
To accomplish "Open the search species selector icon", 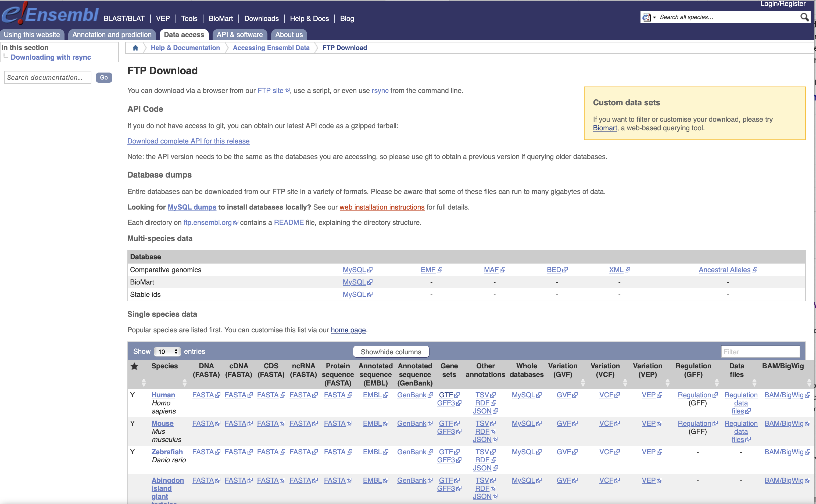I will (649, 17).
